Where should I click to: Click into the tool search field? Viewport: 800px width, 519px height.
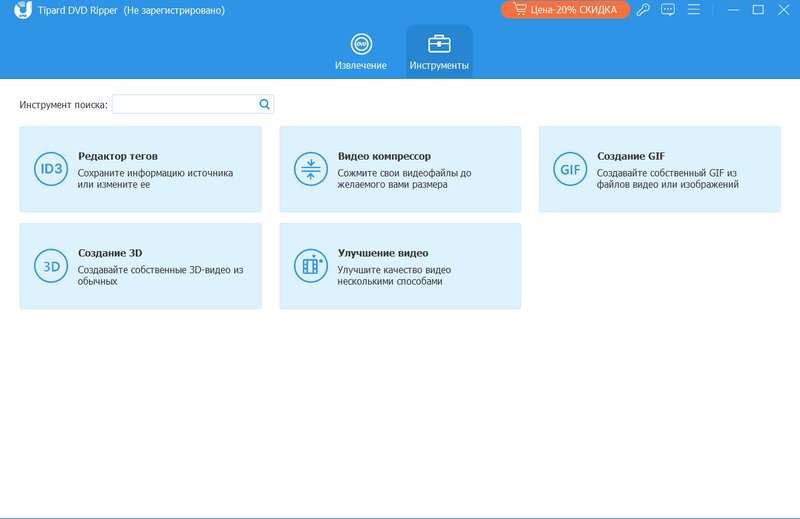click(x=185, y=104)
